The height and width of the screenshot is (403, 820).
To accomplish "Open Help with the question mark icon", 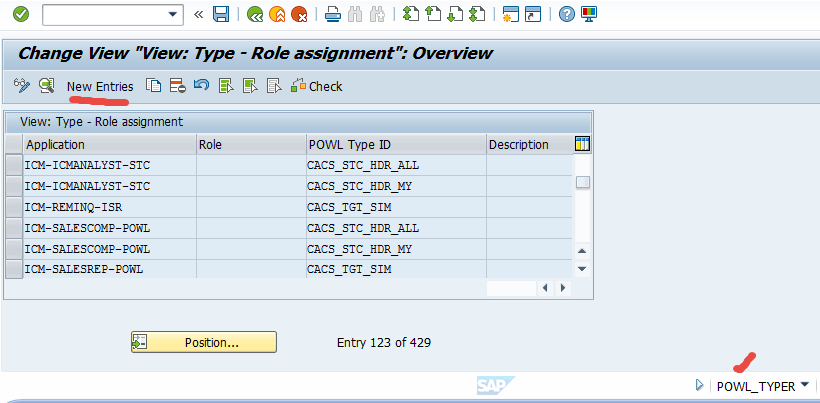I will point(566,14).
